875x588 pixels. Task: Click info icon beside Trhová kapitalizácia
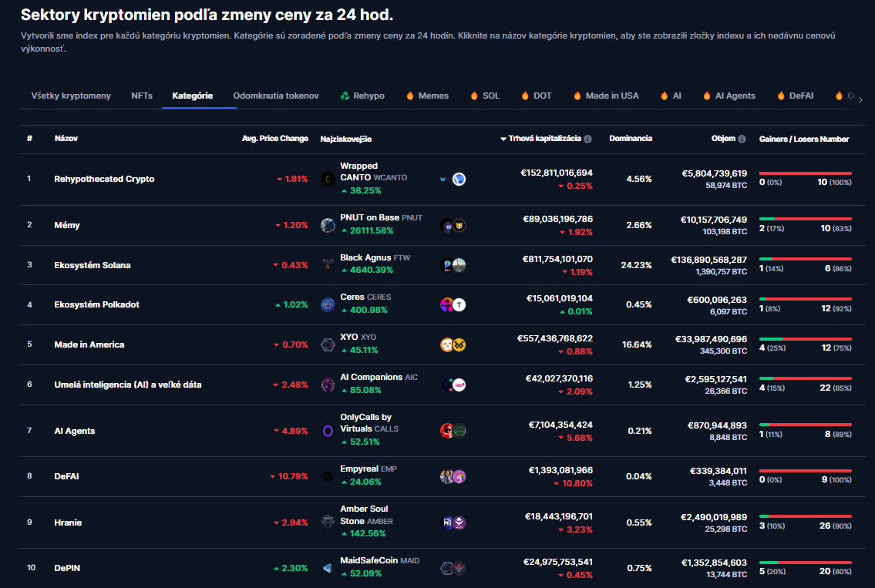click(x=587, y=139)
